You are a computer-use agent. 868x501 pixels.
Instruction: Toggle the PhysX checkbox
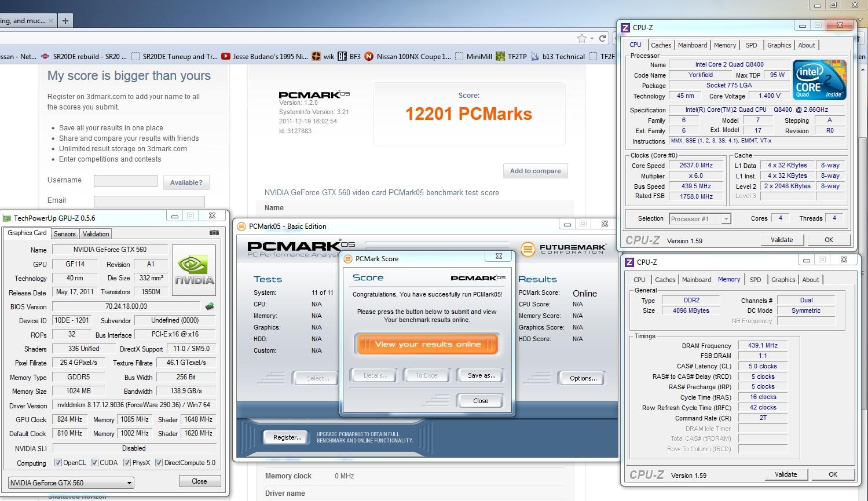click(127, 463)
